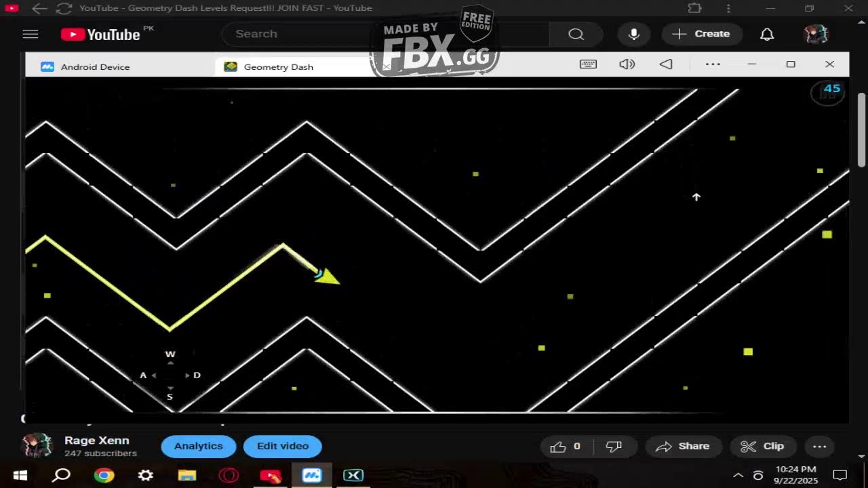
Task: Open Settings gear from the taskbar
Action: [x=145, y=475]
